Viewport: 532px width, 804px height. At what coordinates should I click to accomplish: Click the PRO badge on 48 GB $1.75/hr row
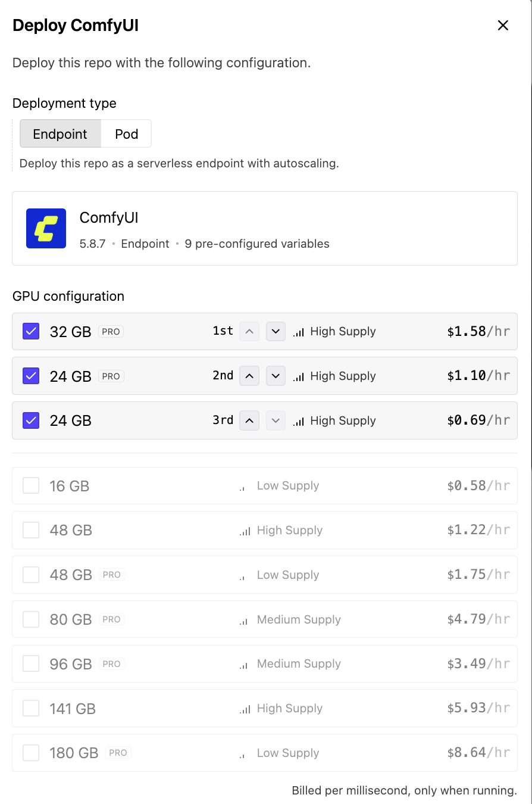[112, 575]
